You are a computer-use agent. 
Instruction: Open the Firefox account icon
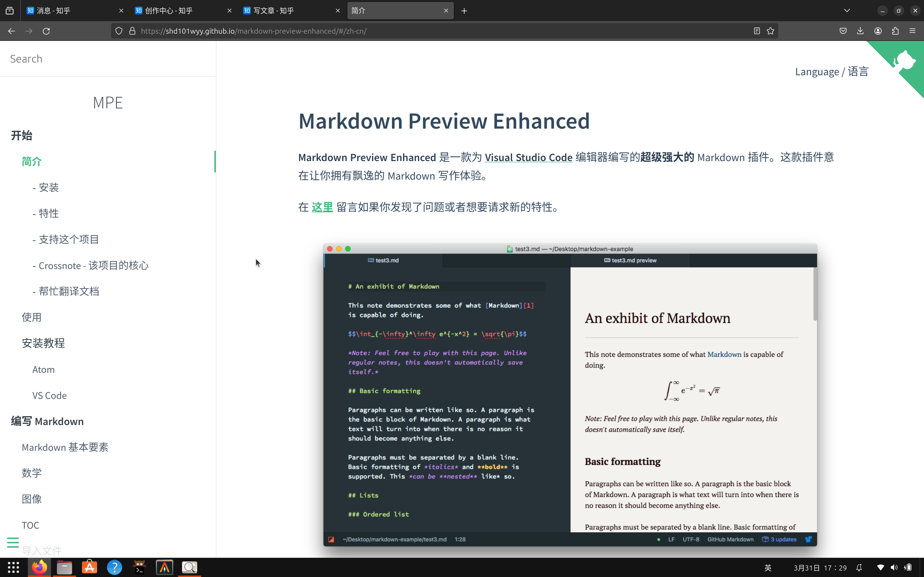click(878, 31)
